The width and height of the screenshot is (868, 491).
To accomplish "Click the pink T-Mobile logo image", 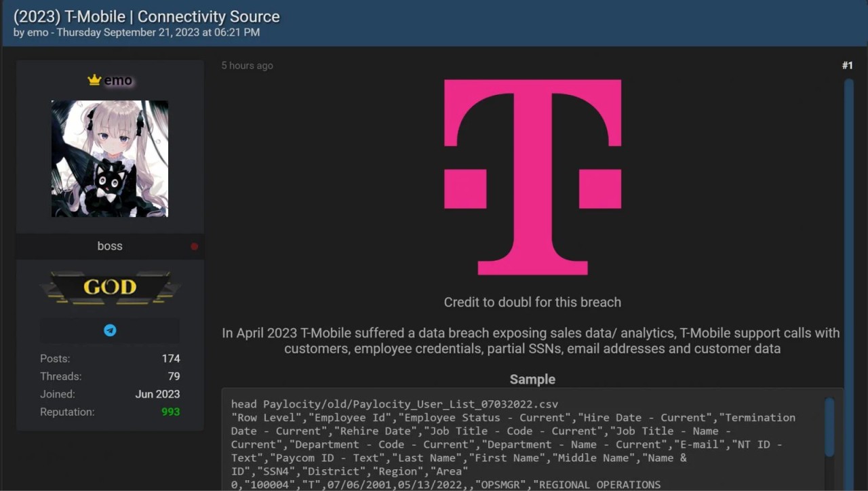I will (532, 177).
